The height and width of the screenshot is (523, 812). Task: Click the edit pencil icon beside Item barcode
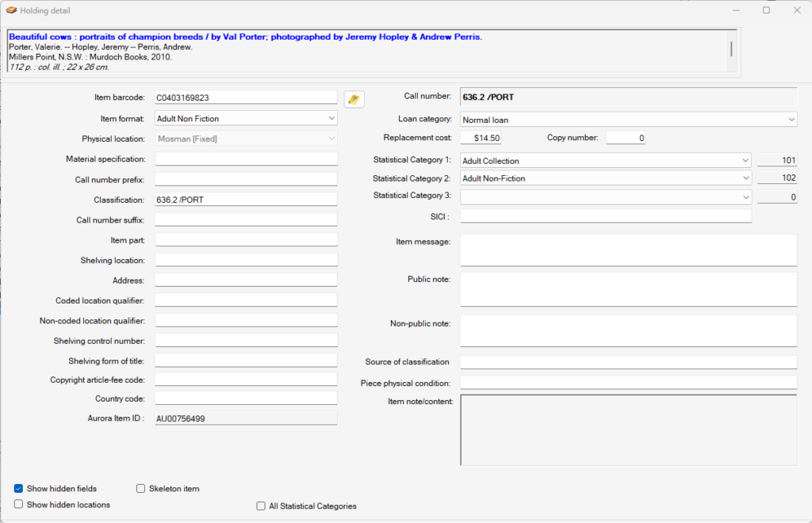(x=354, y=98)
